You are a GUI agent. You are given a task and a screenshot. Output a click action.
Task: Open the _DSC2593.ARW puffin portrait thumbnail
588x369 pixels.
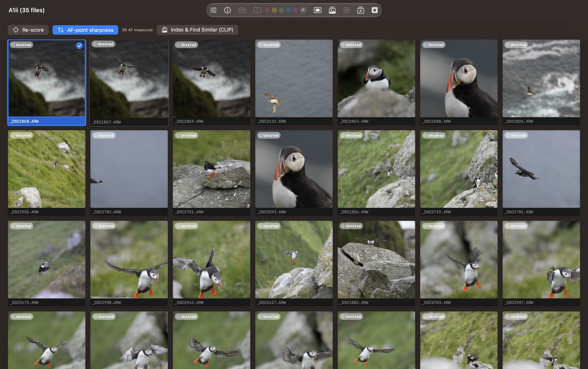pos(294,169)
